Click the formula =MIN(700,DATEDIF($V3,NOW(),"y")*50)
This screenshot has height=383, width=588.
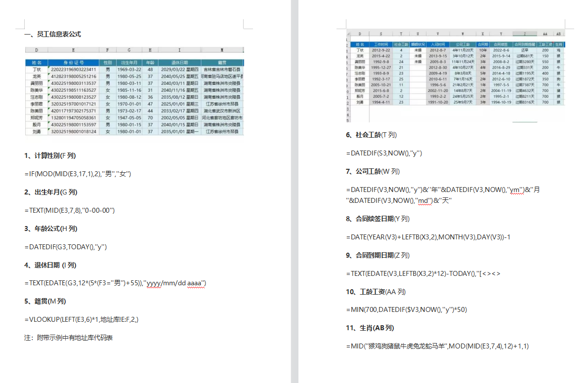[407, 309]
